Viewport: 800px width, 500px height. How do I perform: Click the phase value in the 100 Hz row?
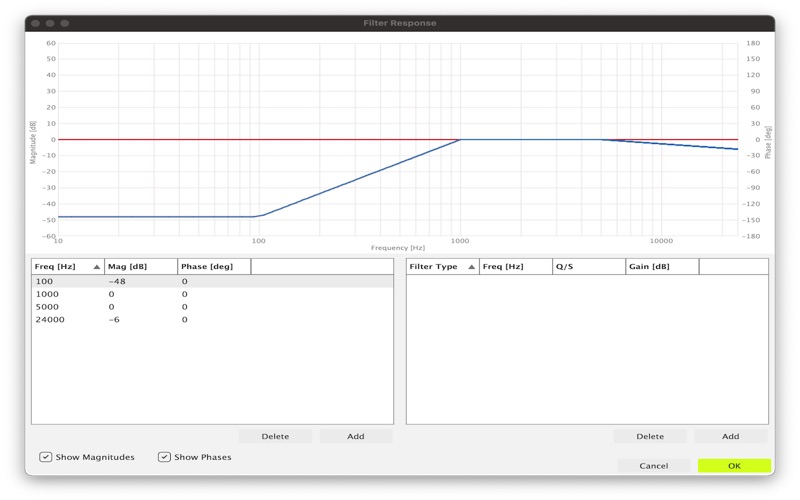pyautogui.click(x=185, y=281)
